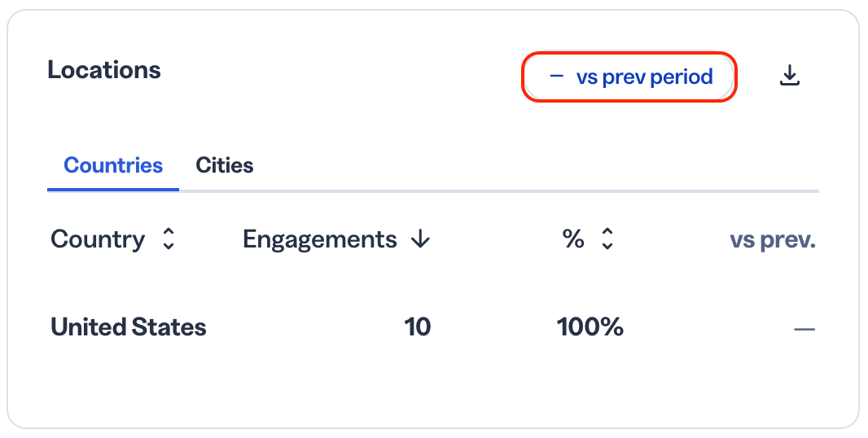Click the % column header label
Viewport: 868px width, 438px height.
tap(573, 239)
